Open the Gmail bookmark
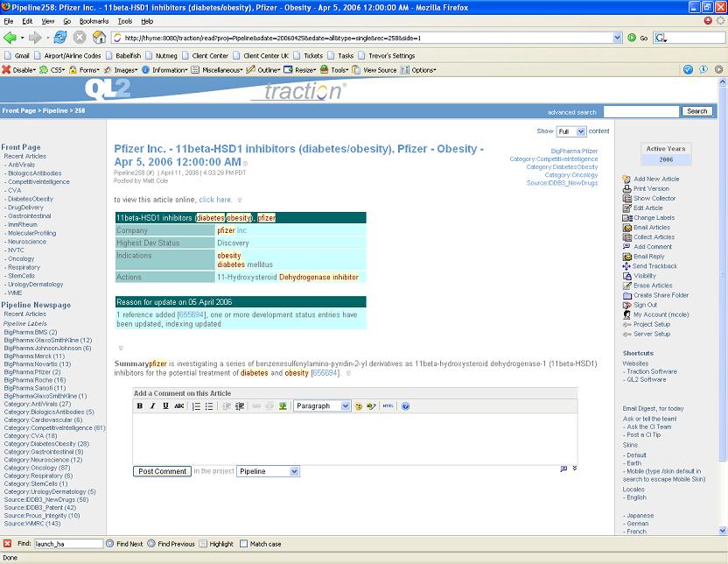The image size is (728, 564). tap(17, 56)
